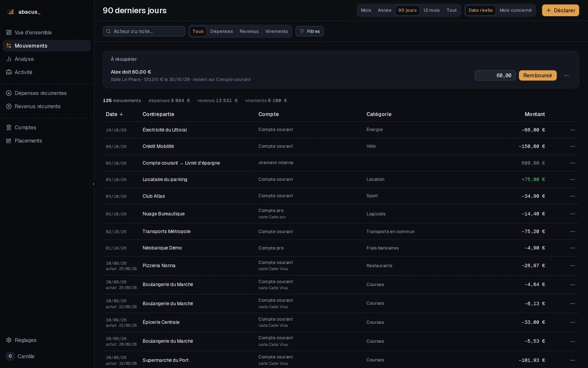The width and height of the screenshot is (588, 368).
Task: Open Dépenses récurrentes
Action: coord(47,93)
